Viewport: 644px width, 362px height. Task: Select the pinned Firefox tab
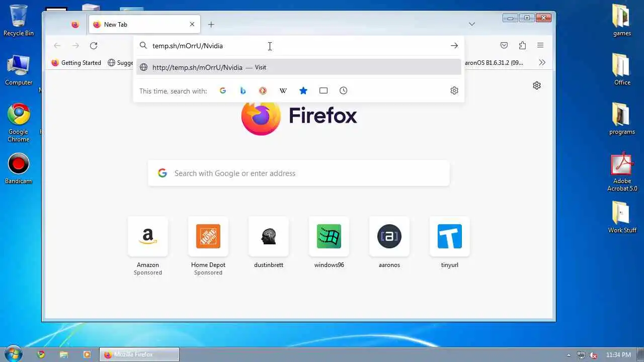point(75,24)
